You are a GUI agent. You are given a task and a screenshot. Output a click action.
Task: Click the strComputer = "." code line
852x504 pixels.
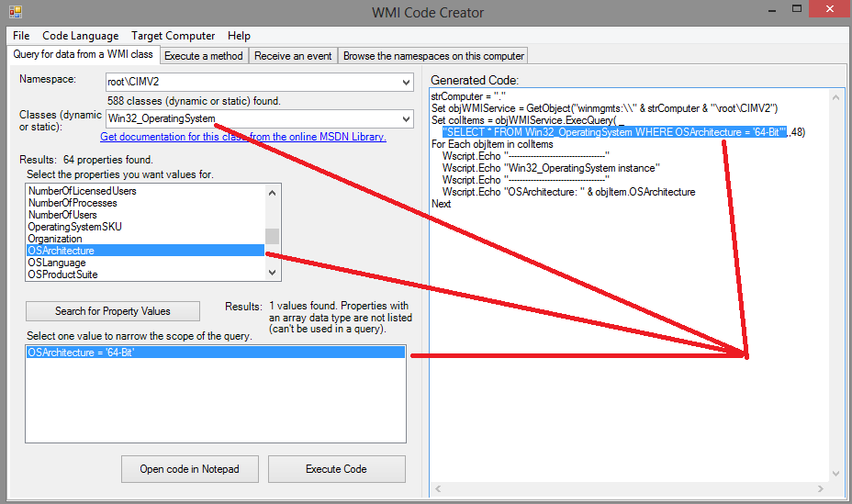468,96
